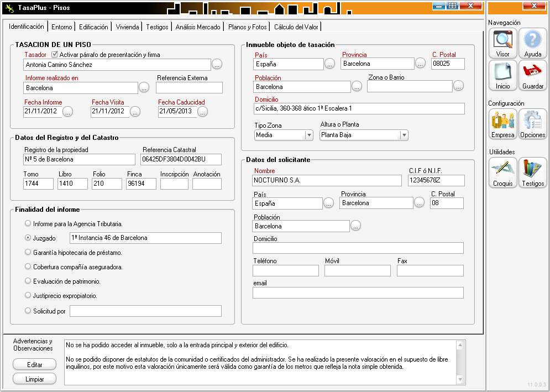This screenshot has width=550, height=392.
Task: Open the Opciones settings icon
Action: (532, 124)
